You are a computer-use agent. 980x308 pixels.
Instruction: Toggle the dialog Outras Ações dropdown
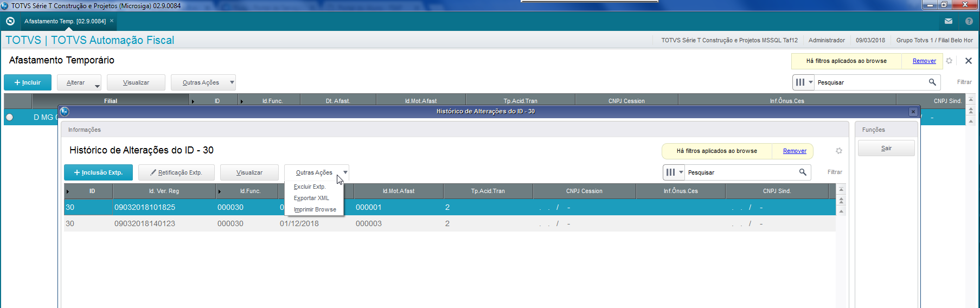[317, 172]
